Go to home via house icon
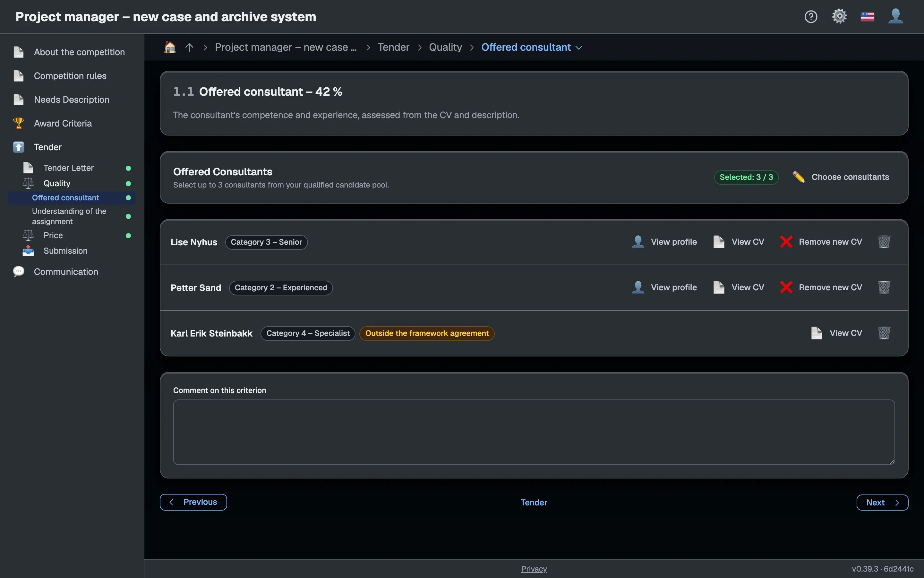The width and height of the screenshot is (924, 578). (x=170, y=48)
